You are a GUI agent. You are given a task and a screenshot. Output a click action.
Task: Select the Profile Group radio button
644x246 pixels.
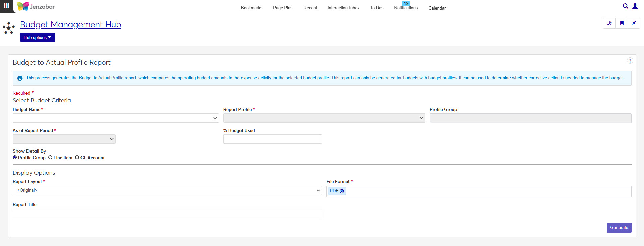coord(15,158)
